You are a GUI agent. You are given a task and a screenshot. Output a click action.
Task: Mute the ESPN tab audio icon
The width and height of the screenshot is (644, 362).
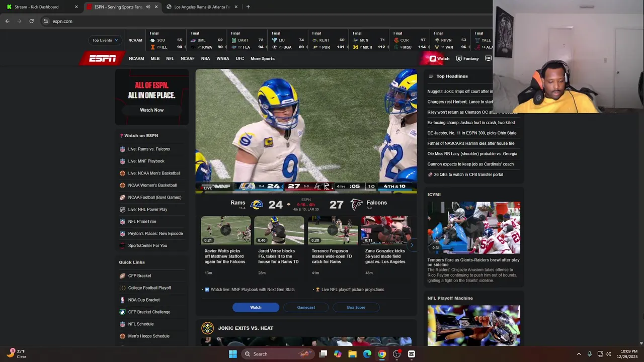tap(148, 7)
